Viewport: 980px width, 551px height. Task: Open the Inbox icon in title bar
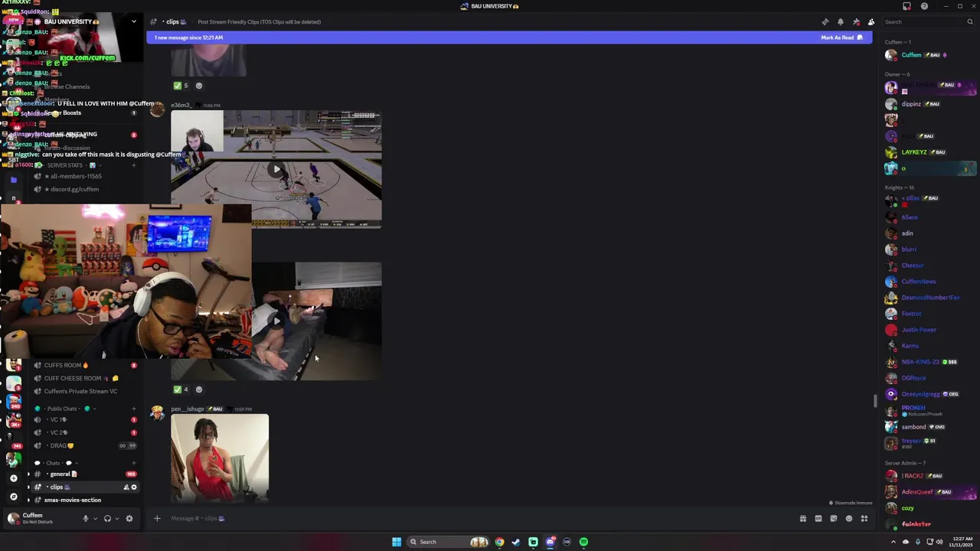906,6
